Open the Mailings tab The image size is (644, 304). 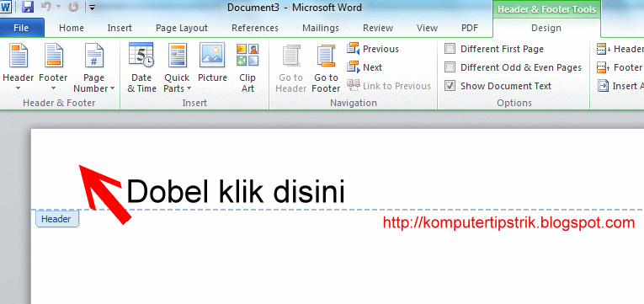(321, 28)
